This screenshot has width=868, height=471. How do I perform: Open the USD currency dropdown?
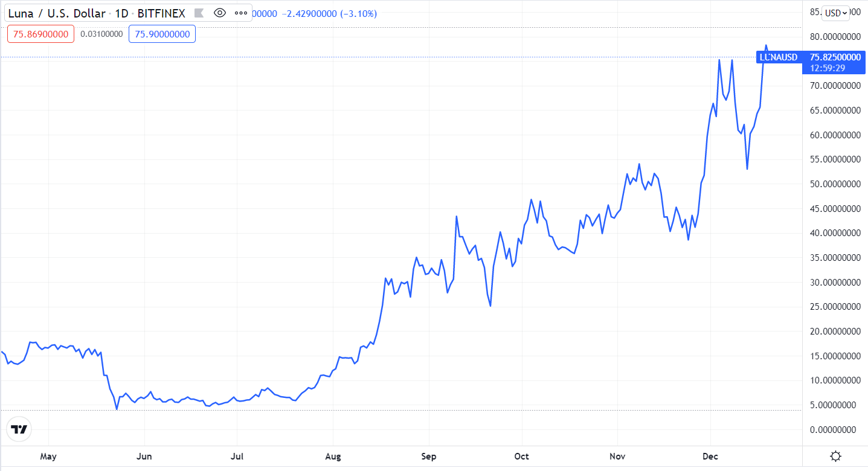click(837, 13)
